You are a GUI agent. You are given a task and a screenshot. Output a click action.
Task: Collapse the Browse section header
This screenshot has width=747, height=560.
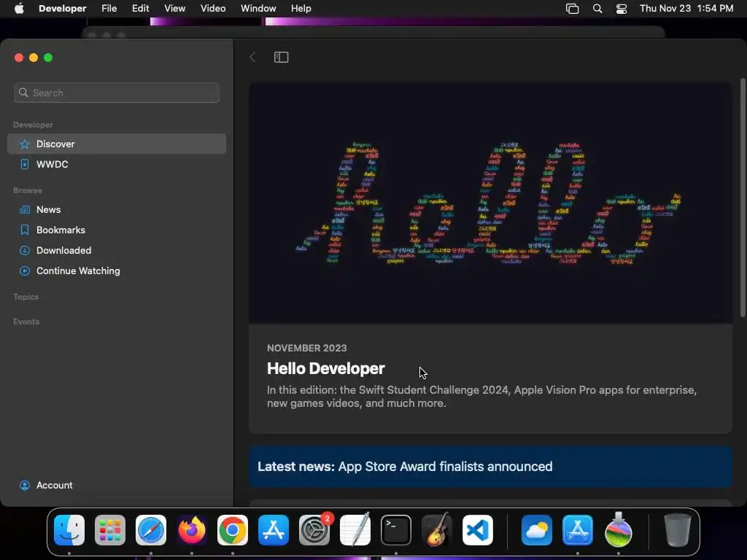coord(28,190)
